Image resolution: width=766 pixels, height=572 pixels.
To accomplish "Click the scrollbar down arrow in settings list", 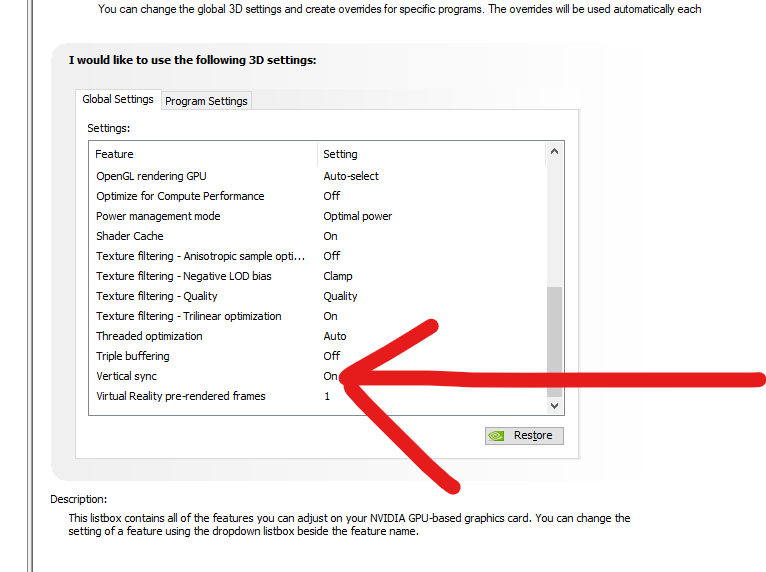I will (554, 405).
